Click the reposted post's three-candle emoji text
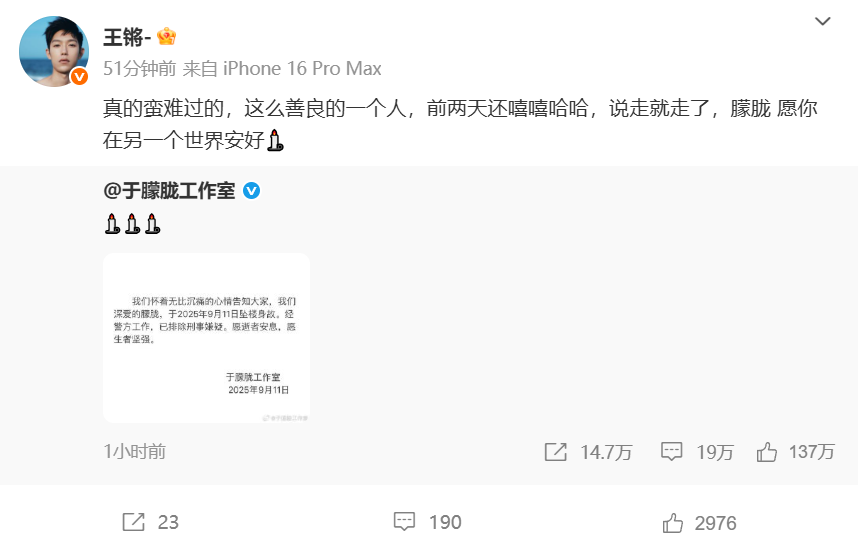Viewport: 858px width, 547px height. tap(132, 224)
